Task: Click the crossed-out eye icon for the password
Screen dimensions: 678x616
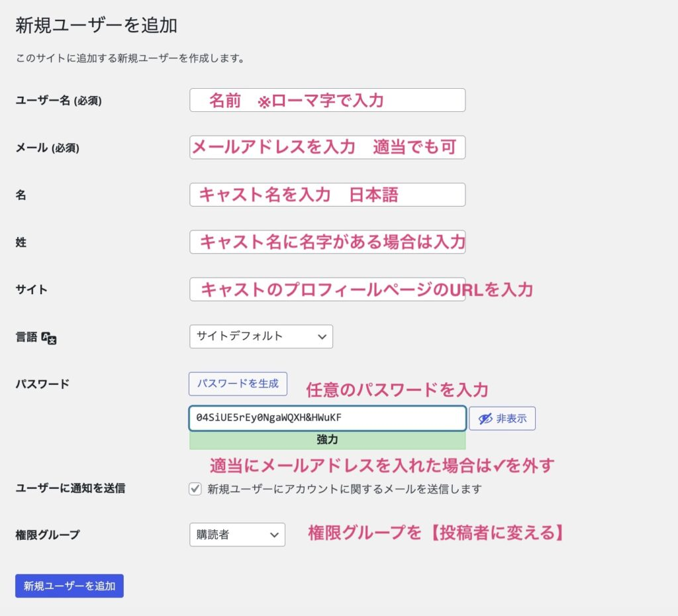Action: (x=485, y=419)
